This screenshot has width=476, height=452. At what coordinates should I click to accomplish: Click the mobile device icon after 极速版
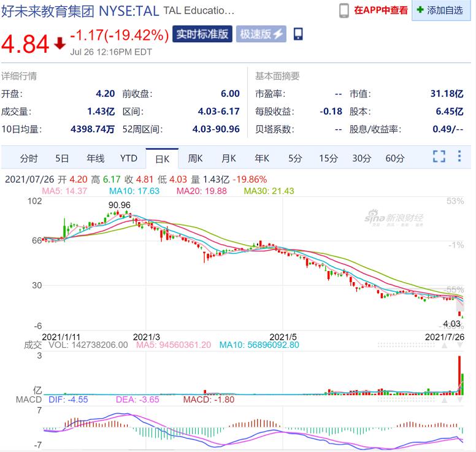click(x=298, y=34)
